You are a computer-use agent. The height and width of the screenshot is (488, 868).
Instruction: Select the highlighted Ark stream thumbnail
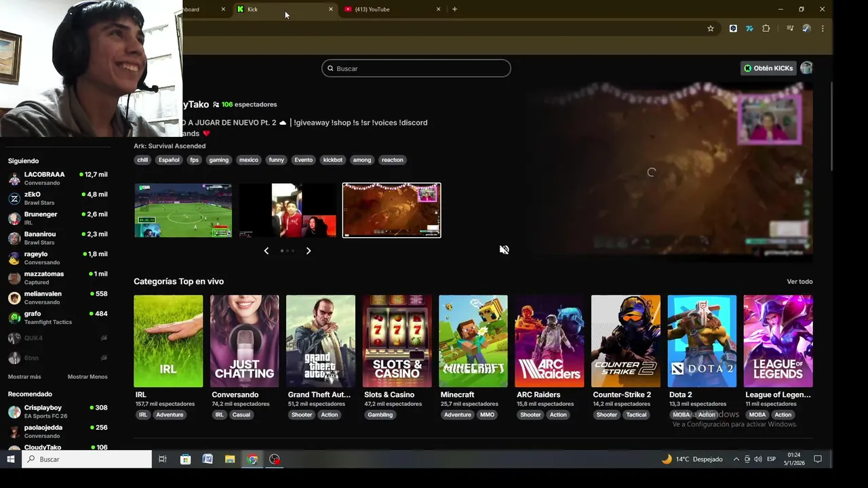coord(392,210)
